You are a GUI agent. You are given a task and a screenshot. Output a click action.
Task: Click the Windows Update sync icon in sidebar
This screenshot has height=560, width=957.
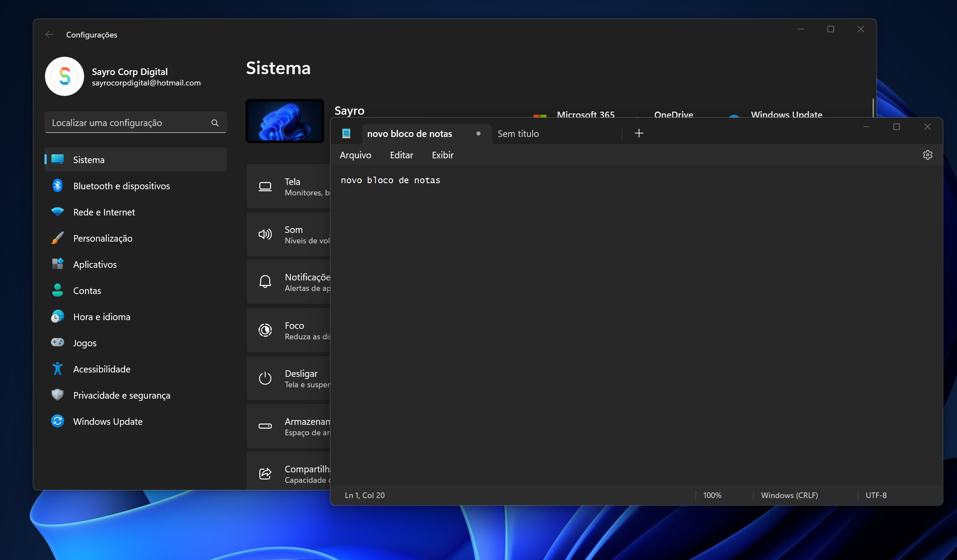(58, 421)
